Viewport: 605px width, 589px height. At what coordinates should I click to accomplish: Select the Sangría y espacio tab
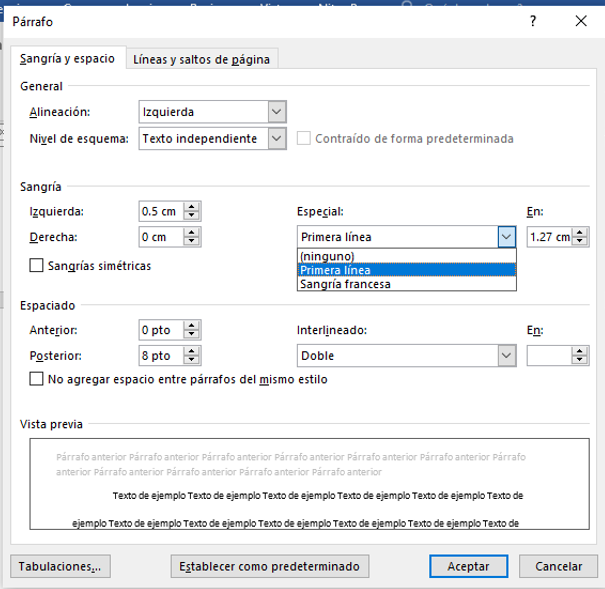coord(70,59)
